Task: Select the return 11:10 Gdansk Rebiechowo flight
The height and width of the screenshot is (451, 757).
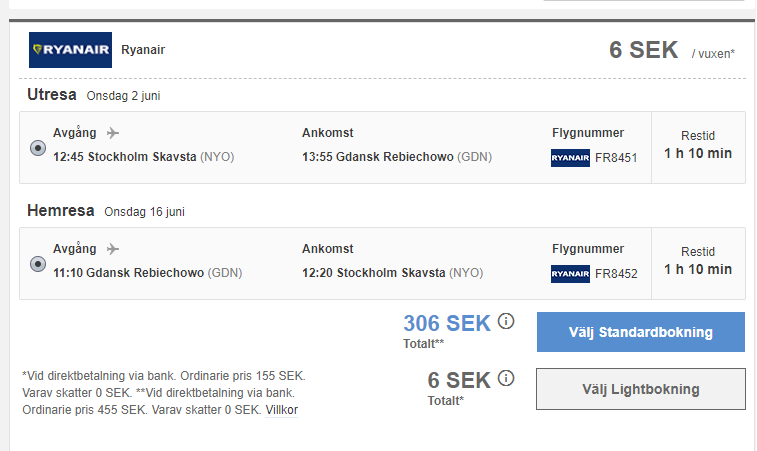Action: click(x=38, y=264)
